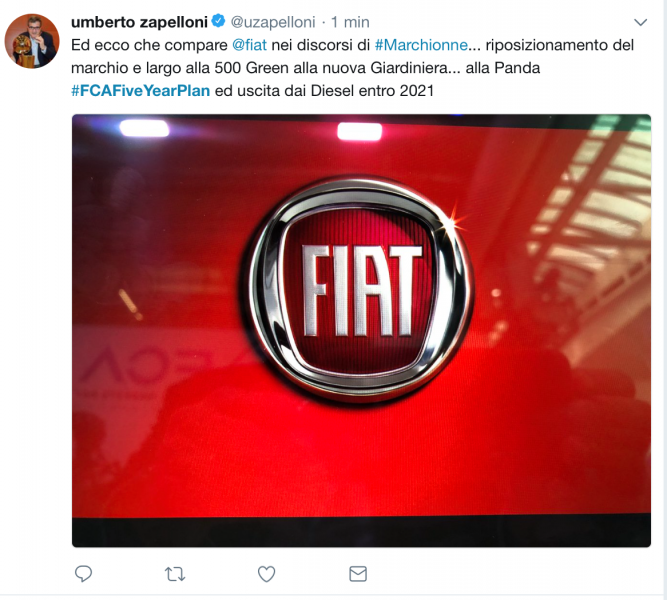The image size is (667, 600).
Task: Retweet umberto zapelloni's post
Action: (175, 574)
